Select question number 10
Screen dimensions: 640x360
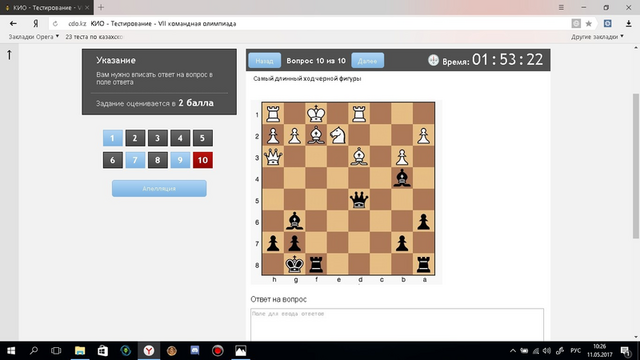(x=202, y=160)
